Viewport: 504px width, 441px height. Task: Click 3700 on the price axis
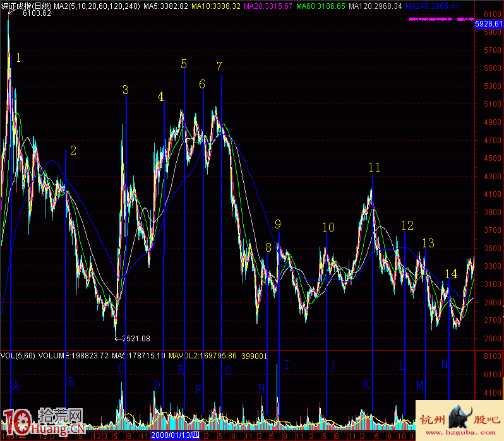(493, 230)
